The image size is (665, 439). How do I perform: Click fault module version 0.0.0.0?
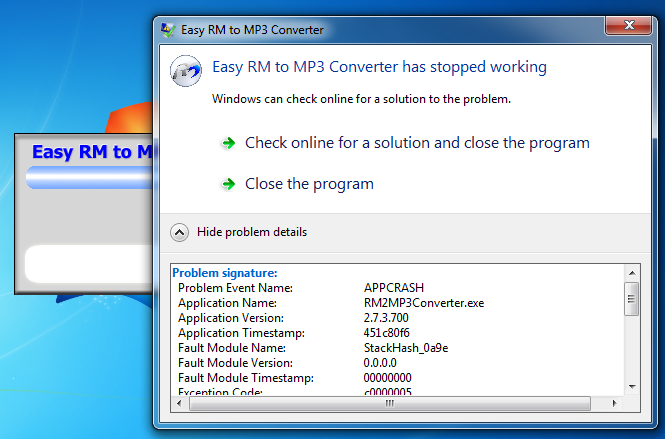(x=380, y=363)
